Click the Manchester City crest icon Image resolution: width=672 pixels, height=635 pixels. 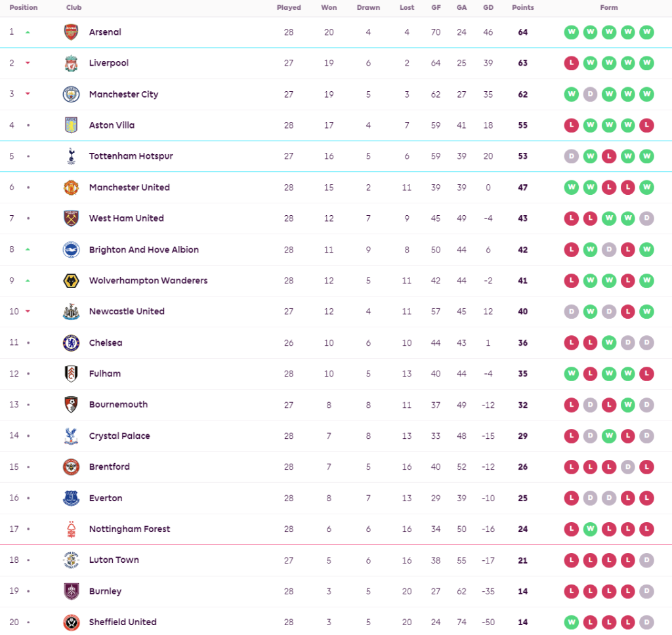71,94
